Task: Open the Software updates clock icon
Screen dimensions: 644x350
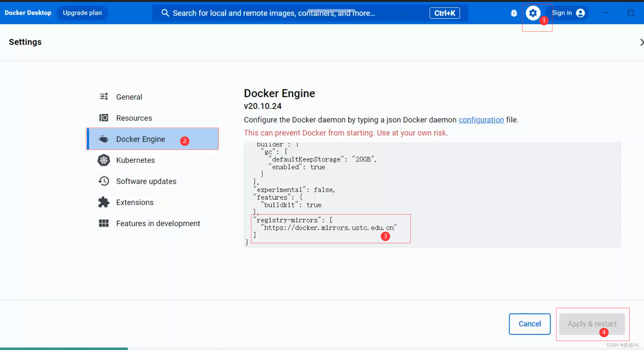Action: click(103, 181)
